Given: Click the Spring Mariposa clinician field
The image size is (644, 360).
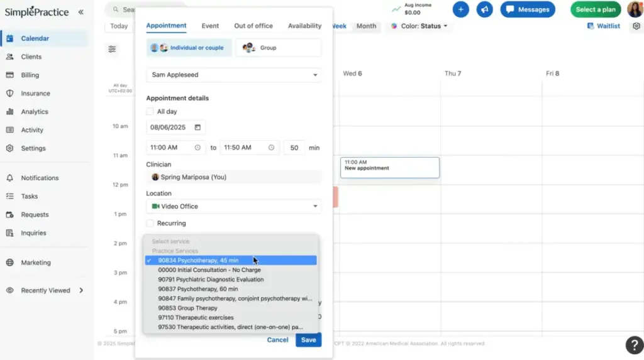Looking at the screenshot, I should coord(234,177).
